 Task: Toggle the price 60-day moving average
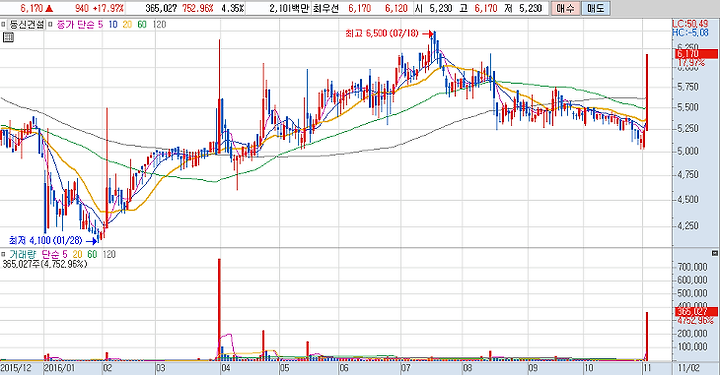(x=142, y=24)
